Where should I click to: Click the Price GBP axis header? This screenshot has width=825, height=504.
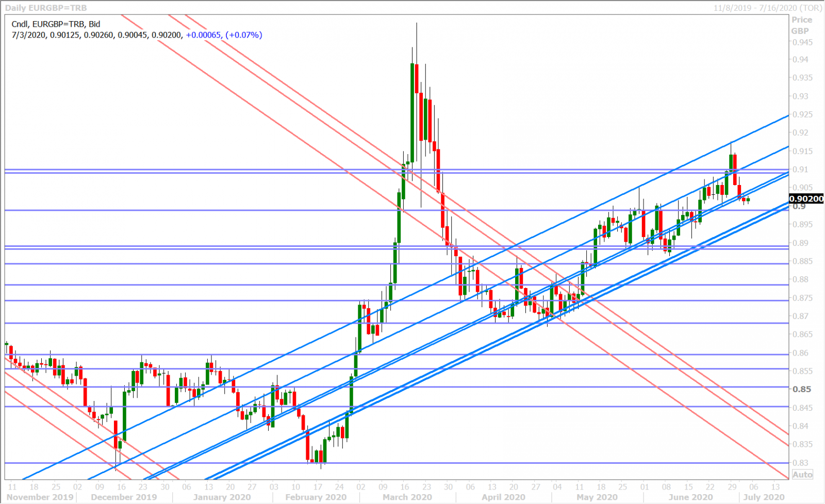coord(802,25)
